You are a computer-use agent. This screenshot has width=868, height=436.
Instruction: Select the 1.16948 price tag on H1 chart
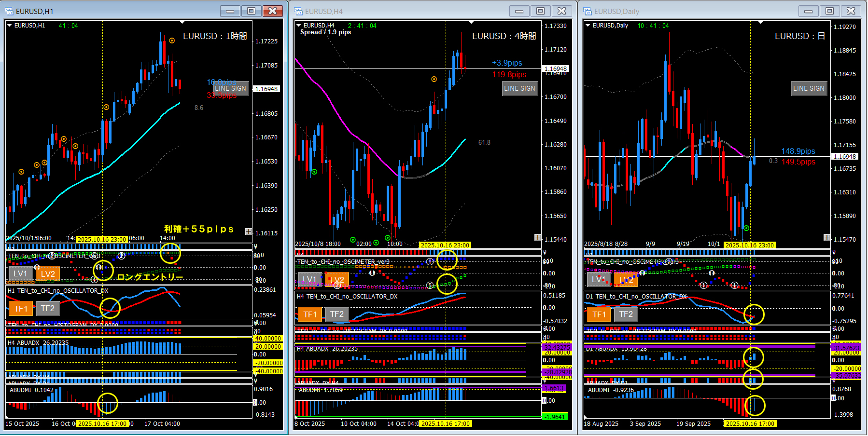tap(266, 89)
